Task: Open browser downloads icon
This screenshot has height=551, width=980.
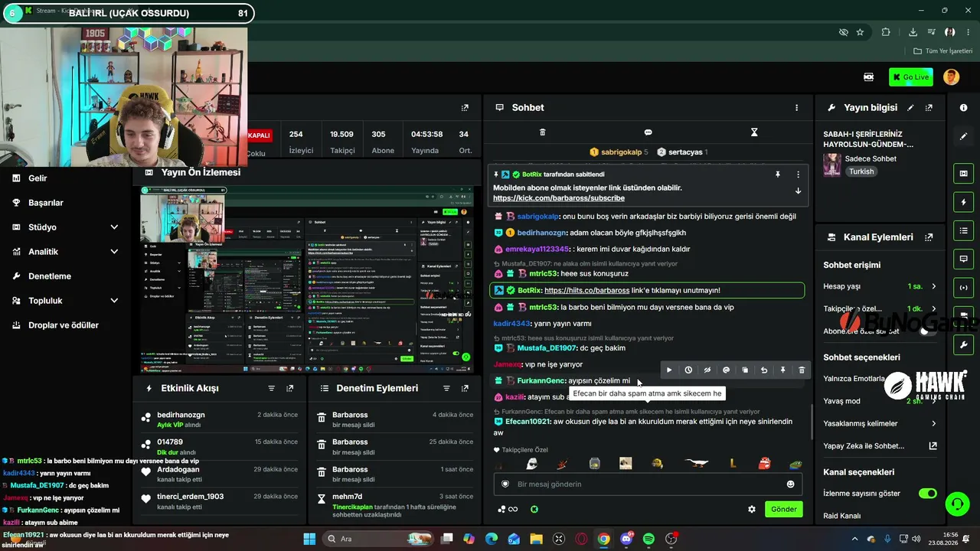Action: click(x=913, y=32)
